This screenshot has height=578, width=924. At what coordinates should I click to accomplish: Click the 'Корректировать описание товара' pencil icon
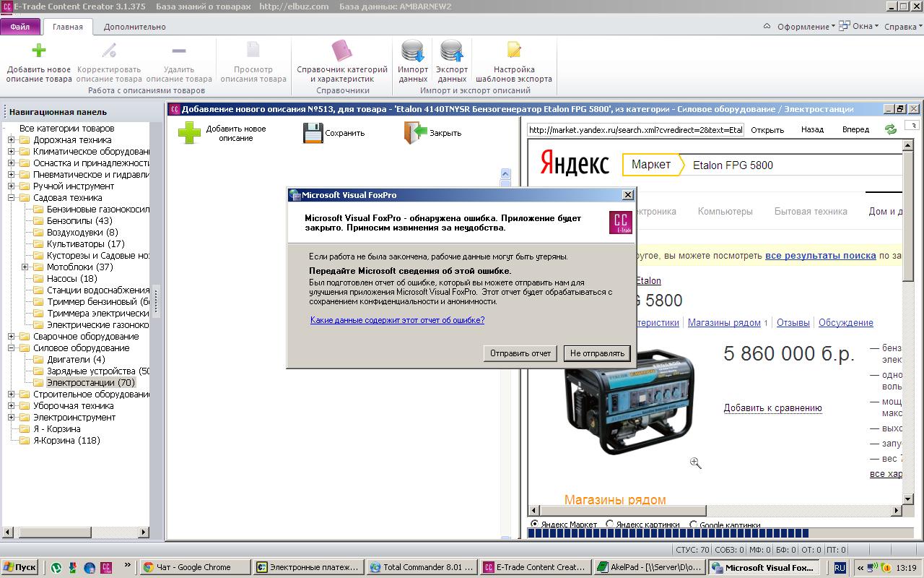coord(109,51)
